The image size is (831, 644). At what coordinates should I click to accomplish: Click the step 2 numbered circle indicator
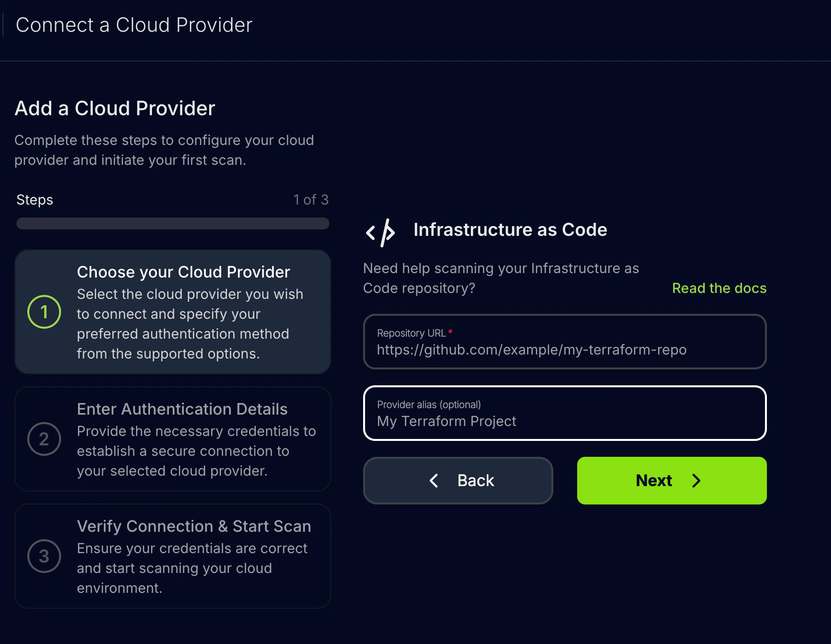[x=44, y=439]
